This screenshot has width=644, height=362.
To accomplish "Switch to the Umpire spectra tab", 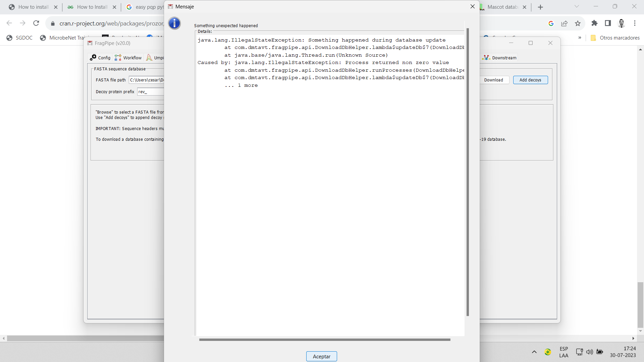I will 155,57.
